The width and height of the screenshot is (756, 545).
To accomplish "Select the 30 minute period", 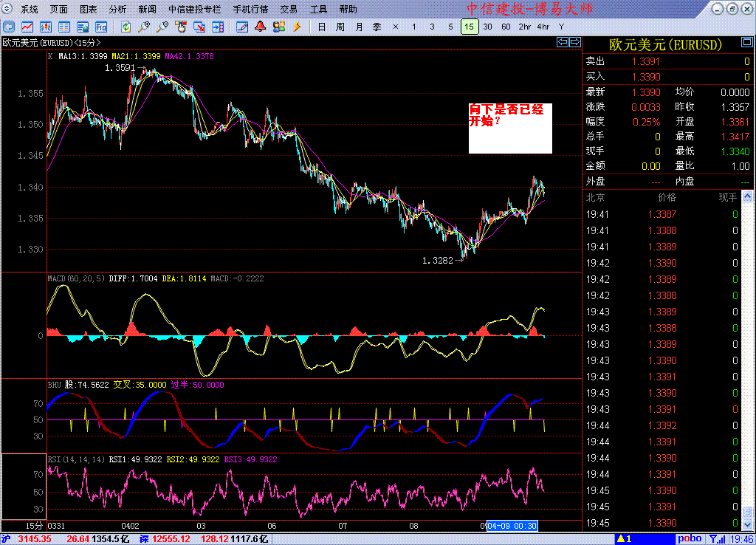I will 487,27.
